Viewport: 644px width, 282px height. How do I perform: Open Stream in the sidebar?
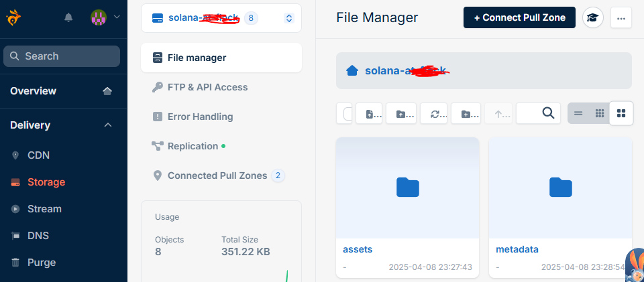tap(44, 209)
